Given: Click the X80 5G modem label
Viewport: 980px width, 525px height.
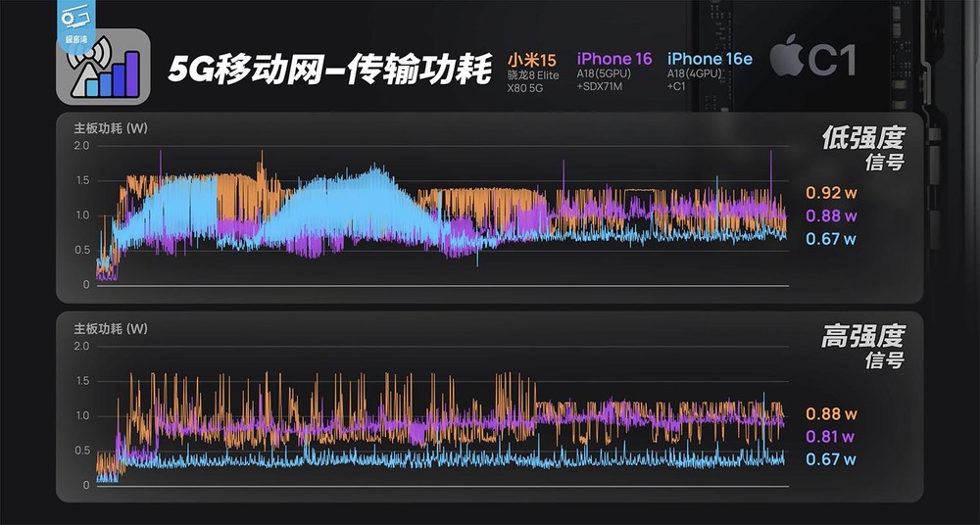Looking at the screenshot, I should tap(524, 88).
